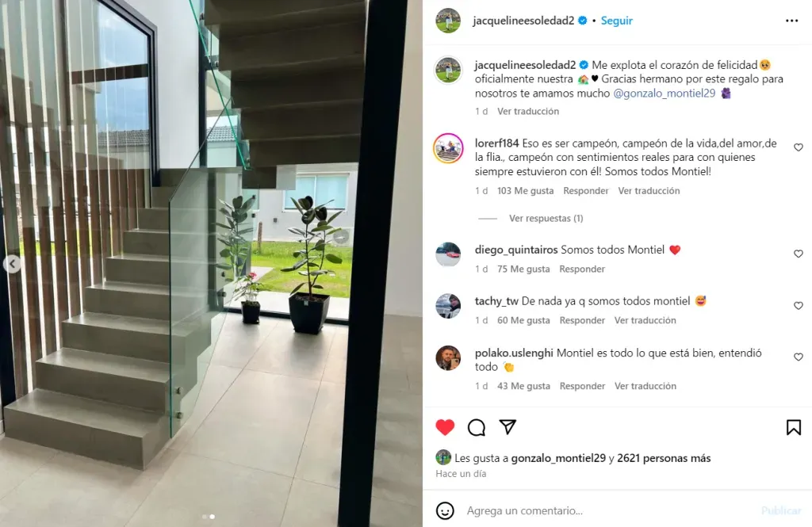Expand Ver respuestas (1) replies
This screenshot has height=527, width=812.
coord(546,219)
